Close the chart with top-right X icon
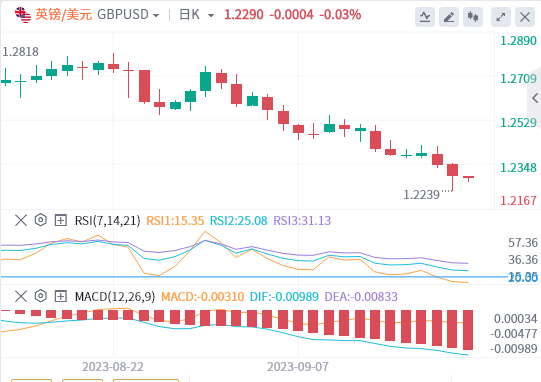The image size is (541, 382). click(525, 17)
